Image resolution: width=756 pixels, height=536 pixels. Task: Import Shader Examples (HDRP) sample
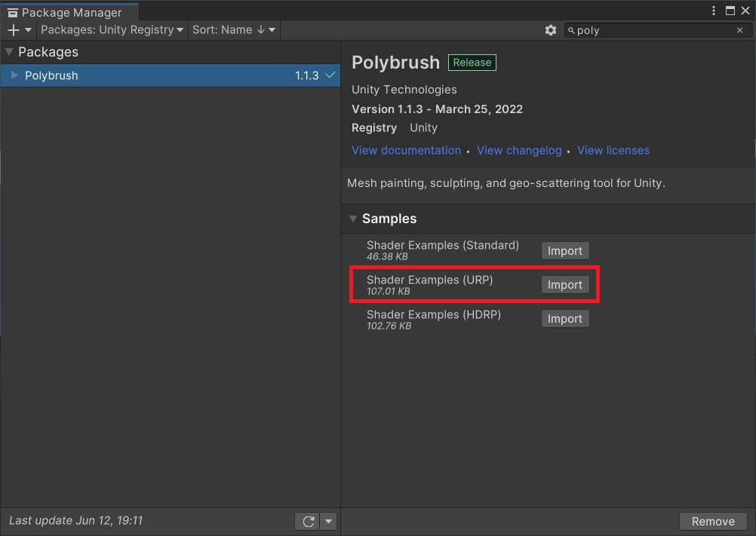point(565,319)
